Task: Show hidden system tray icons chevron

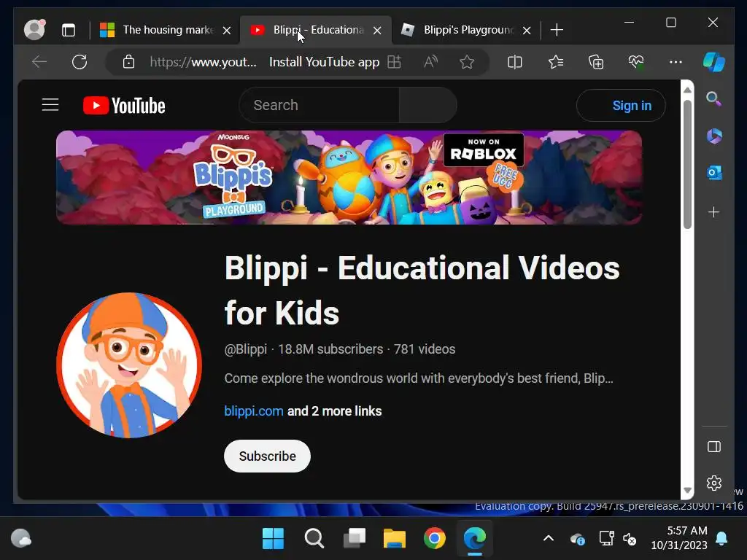Action: click(x=549, y=539)
